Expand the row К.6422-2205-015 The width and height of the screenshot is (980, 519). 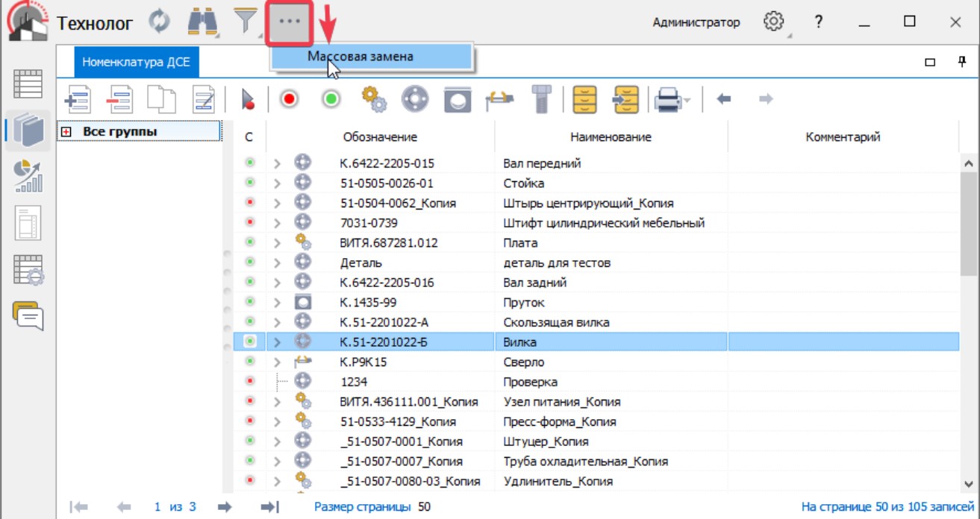(277, 163)
